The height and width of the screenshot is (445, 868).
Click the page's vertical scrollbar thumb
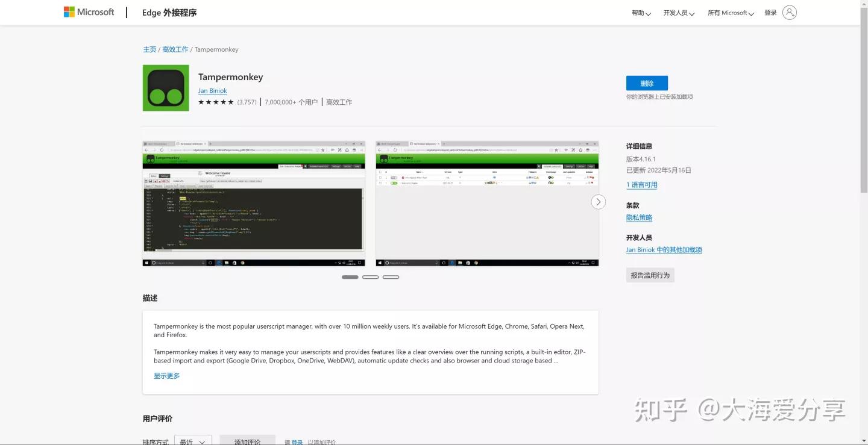[864, 99]
